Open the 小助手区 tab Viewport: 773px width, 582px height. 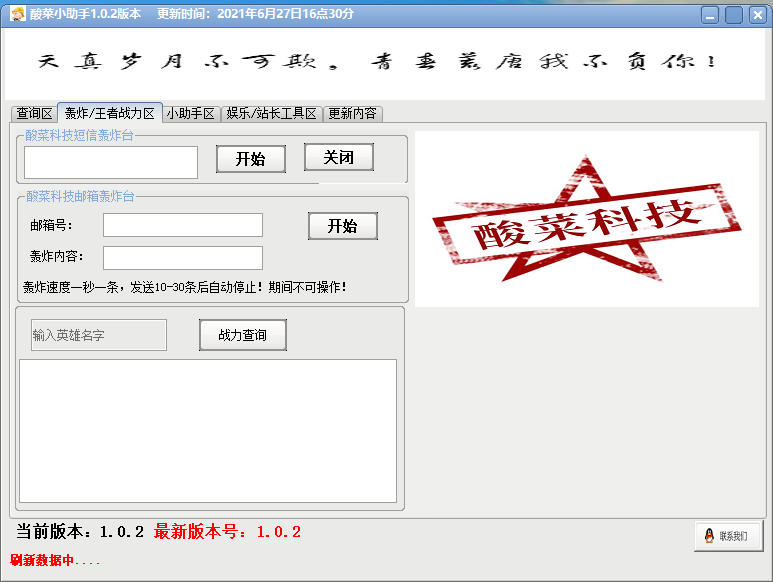coord(191,114)
